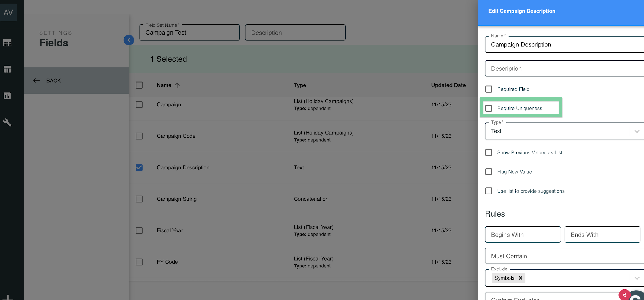Open the bar chart reports icon
This screenshot has height=300, width=644.
click(x=7, y=96)
